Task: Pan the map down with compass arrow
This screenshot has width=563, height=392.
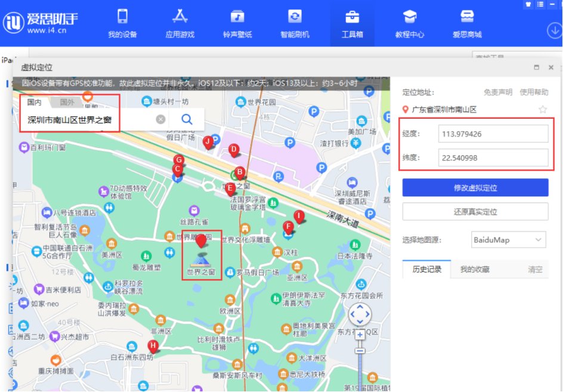Action: coord(360,322)
